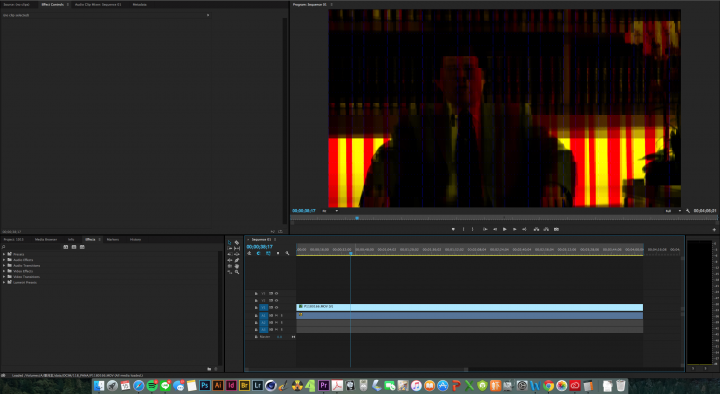Toggle track lock on A1

256,315
